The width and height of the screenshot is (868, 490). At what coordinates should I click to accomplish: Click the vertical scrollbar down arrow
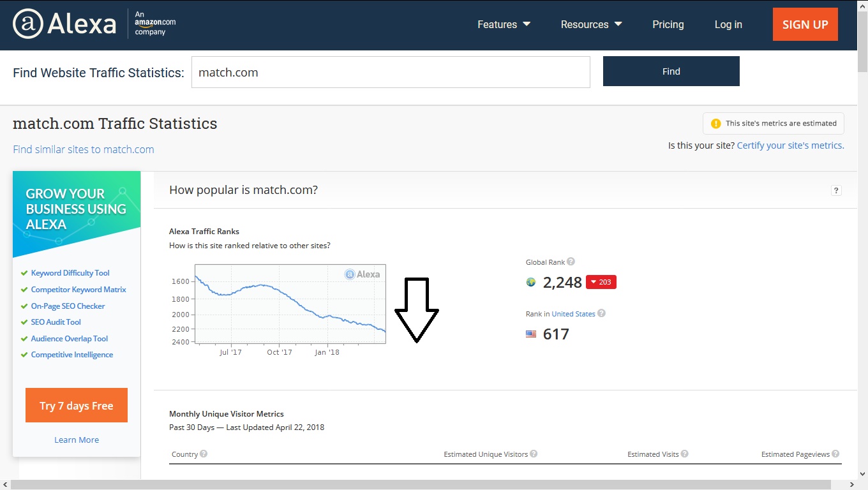click(862, 473)
